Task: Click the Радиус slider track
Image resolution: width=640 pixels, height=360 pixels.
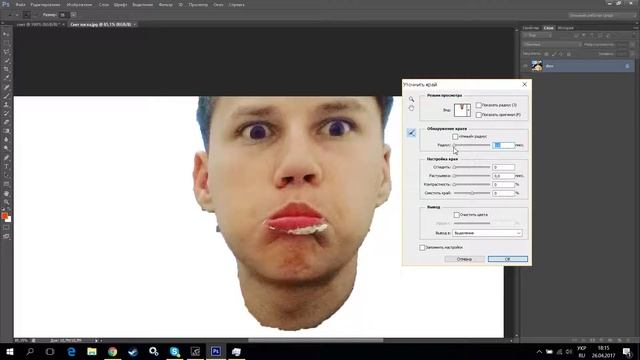Action: [472, 145]
